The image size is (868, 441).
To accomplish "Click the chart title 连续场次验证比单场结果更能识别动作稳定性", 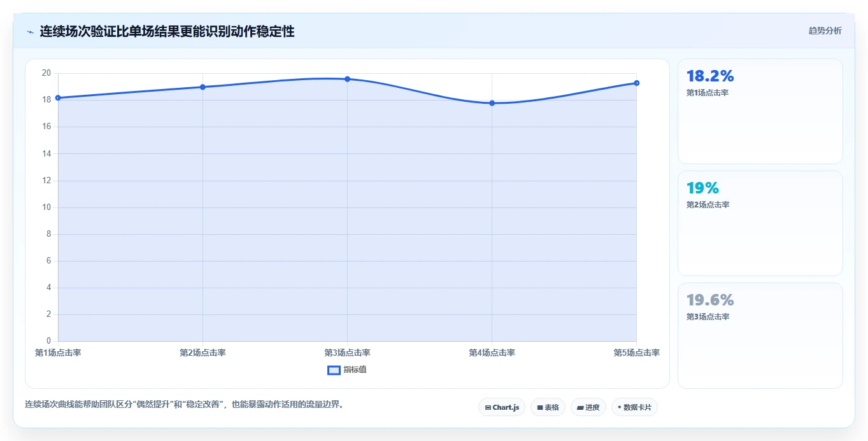I will coord(167,31).
